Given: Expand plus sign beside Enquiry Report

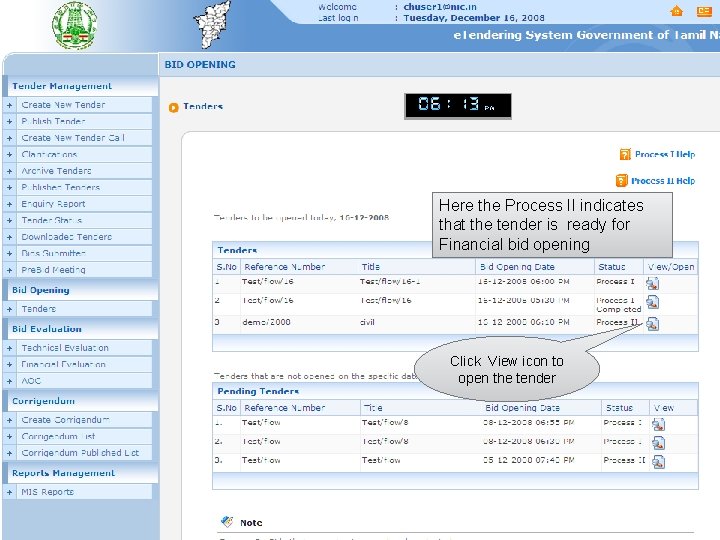Looking at the screenshot, I should 10,204.
